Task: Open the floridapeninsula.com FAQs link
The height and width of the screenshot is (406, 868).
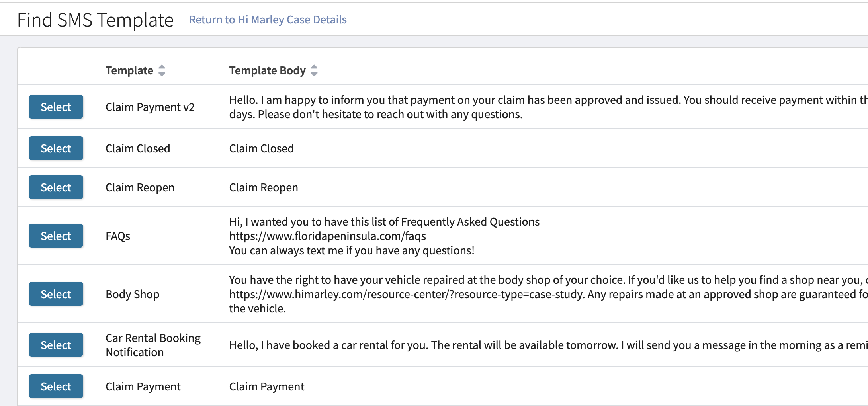Action: click(327, 236)
